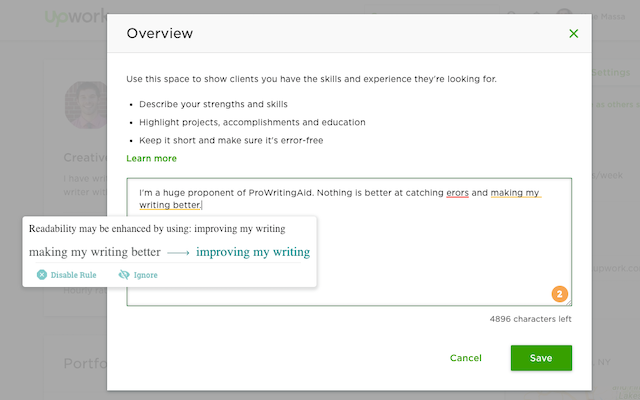Grab the text area resize handle corner
Screen dimensions: 640x400
click(x=569, y=302)
